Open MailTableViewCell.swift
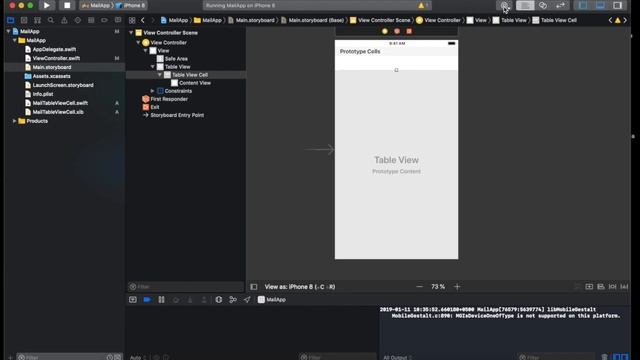 pos(60,103)
